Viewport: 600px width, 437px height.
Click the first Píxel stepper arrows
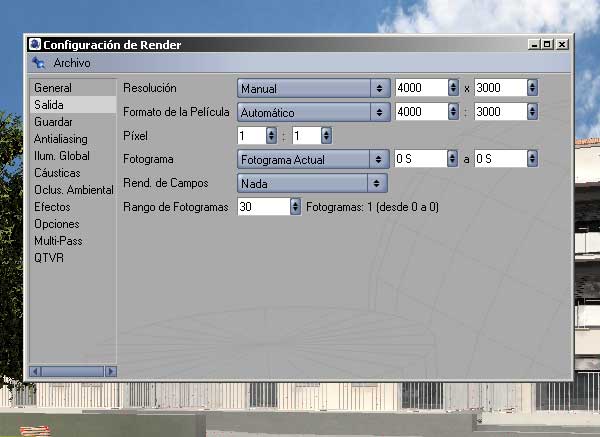tap(271, 135)
